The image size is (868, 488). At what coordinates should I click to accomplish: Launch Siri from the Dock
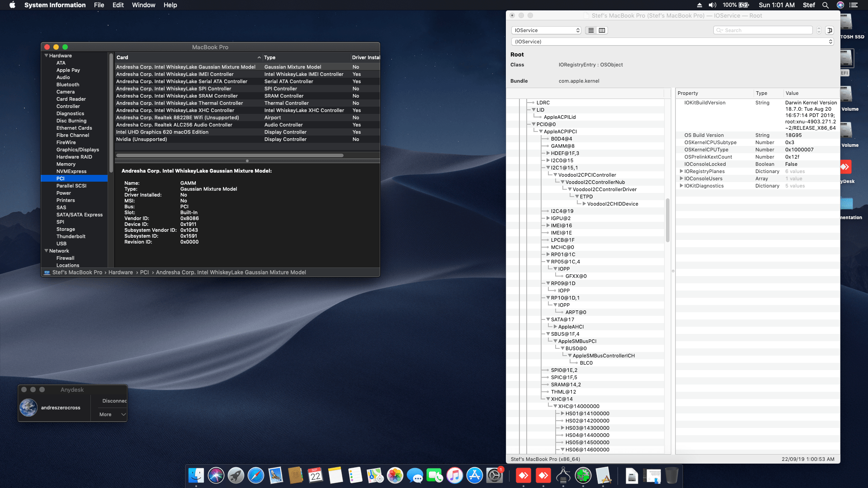point(216,475)
